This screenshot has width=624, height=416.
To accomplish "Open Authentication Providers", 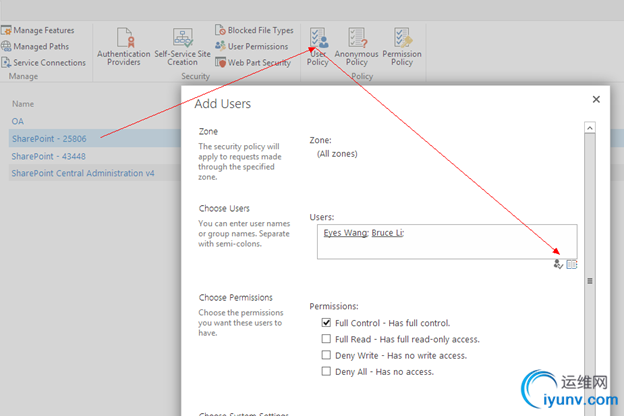I will point(124,47).
